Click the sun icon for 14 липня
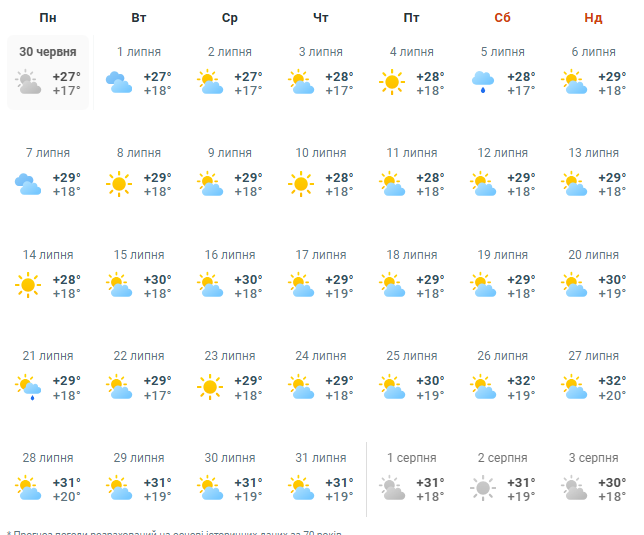The height and width of the screenshot is (535, 644). [28, 285]
